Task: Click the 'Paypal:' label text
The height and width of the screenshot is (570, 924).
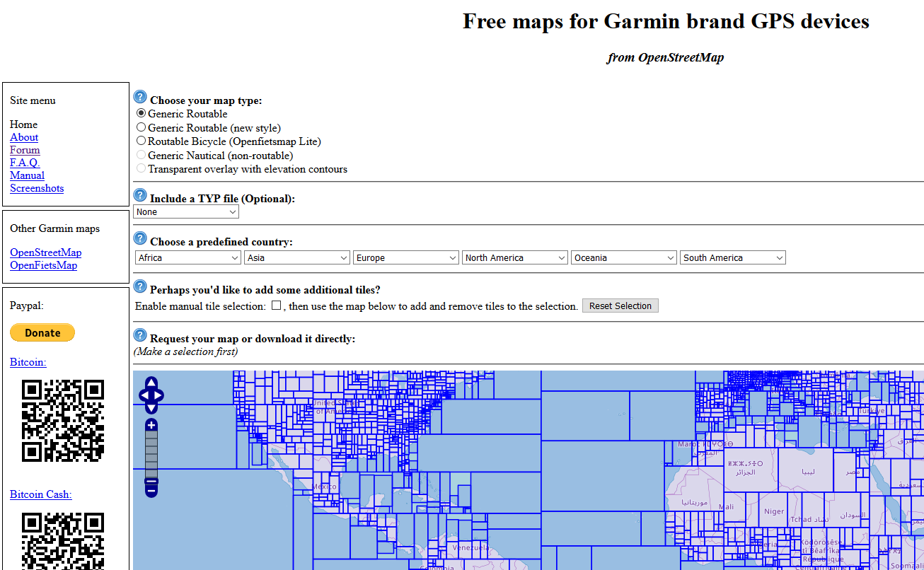Action: (27, 306)
